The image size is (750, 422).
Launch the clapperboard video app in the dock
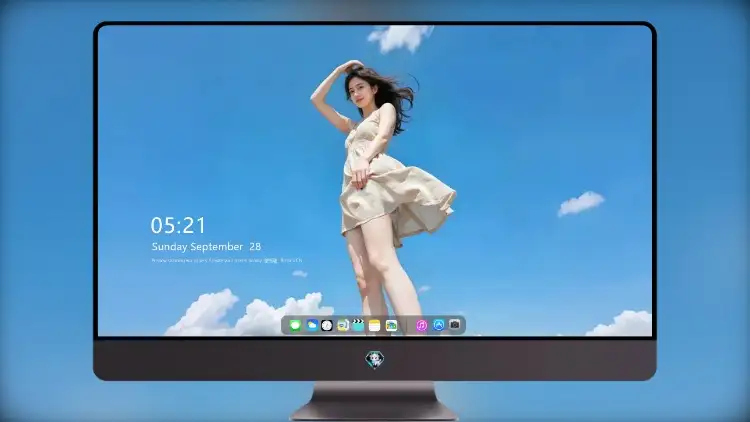pos(358,325)
